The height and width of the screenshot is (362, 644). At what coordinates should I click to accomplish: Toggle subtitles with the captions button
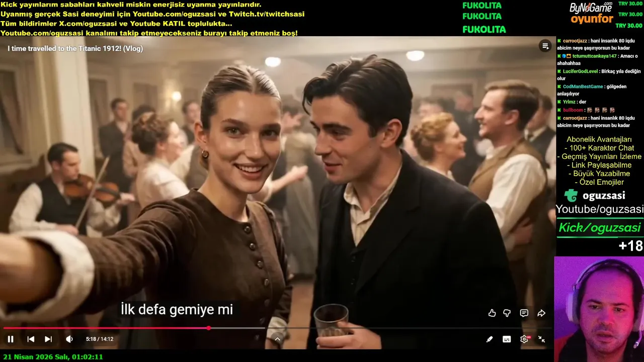pos(507,339)
